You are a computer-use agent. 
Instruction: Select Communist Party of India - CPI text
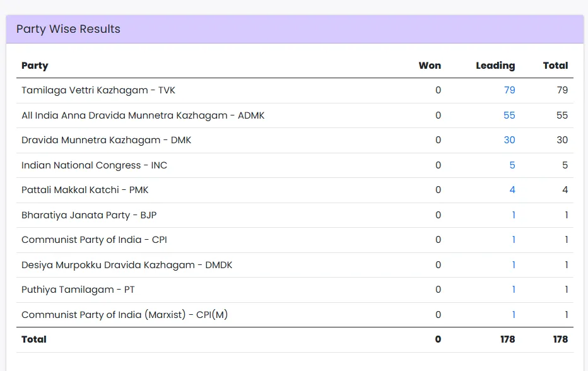[94, 240]
